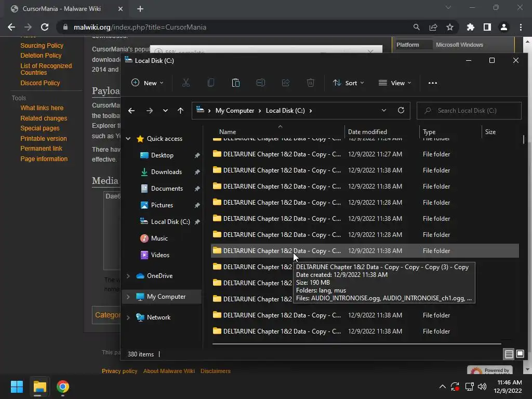Expand Network in navigation pane
Screen dimensions: 532x399
[x=128, y=317]
